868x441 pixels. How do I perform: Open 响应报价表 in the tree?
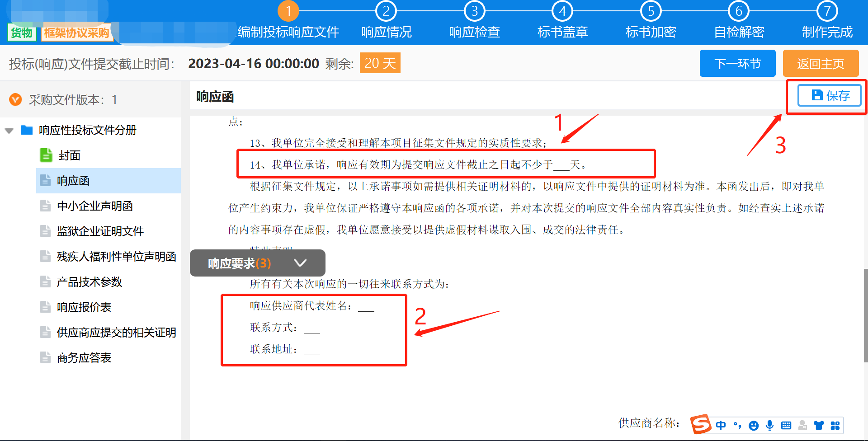tap(84, 307)
